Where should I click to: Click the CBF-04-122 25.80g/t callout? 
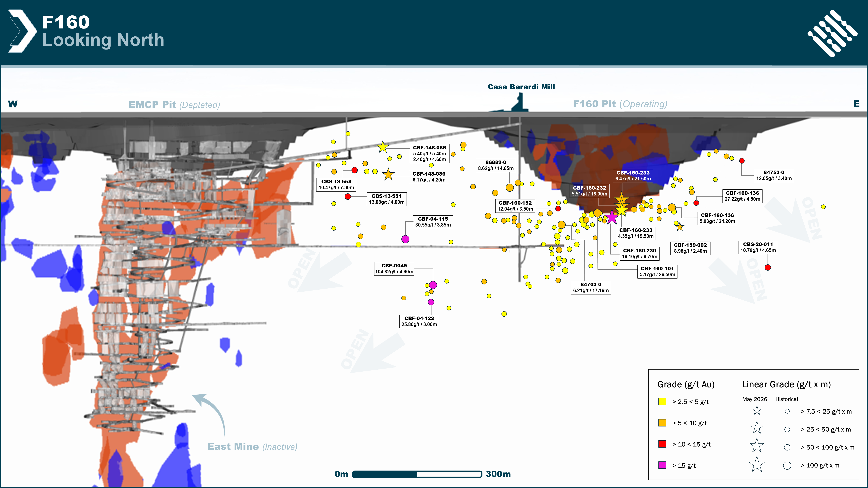419,321
